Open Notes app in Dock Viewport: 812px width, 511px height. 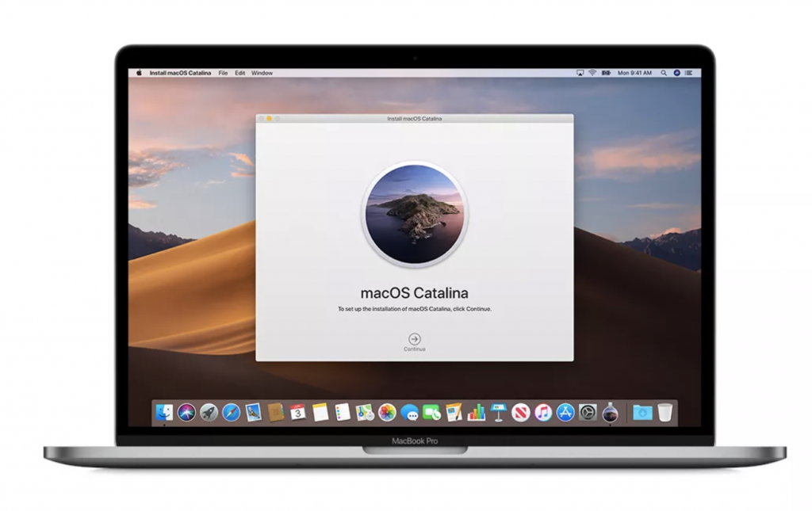click(x=320, y=412)
